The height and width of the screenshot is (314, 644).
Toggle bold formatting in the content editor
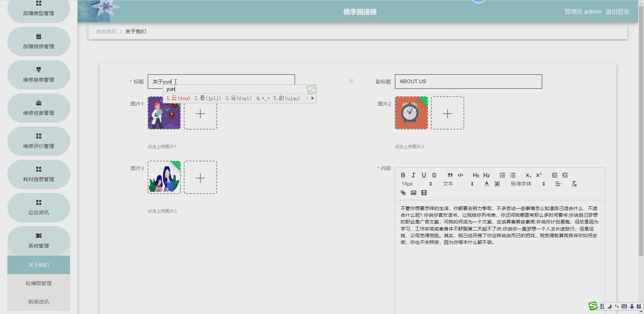pos(403,175)
